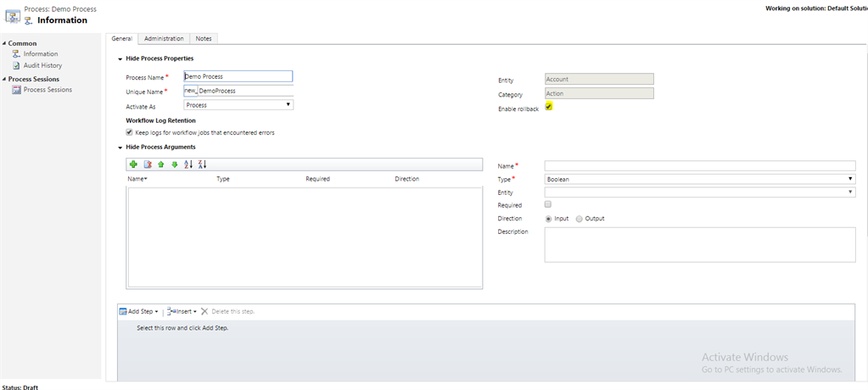The height and width of the screenshot is (390, 868).
Task: Toggle the Enable rollback checkbox
Action: (549, 106)
